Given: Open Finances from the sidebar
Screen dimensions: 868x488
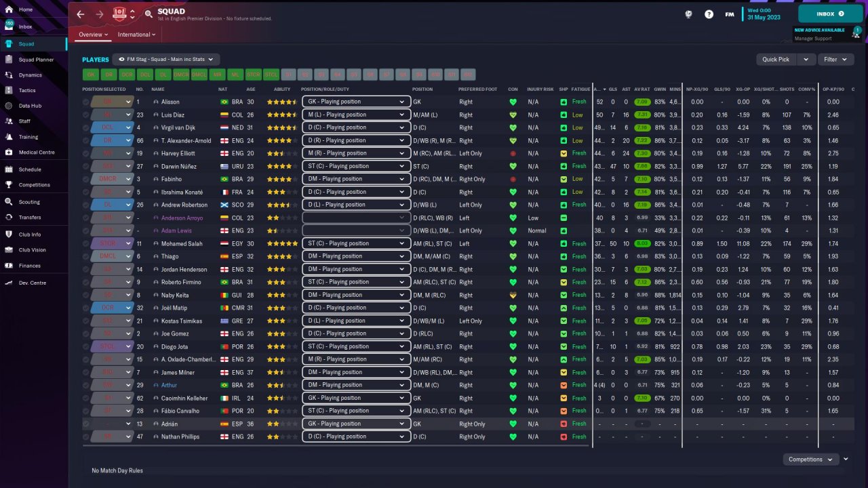Looking at the screenshot, I should (x=29, y=266).
